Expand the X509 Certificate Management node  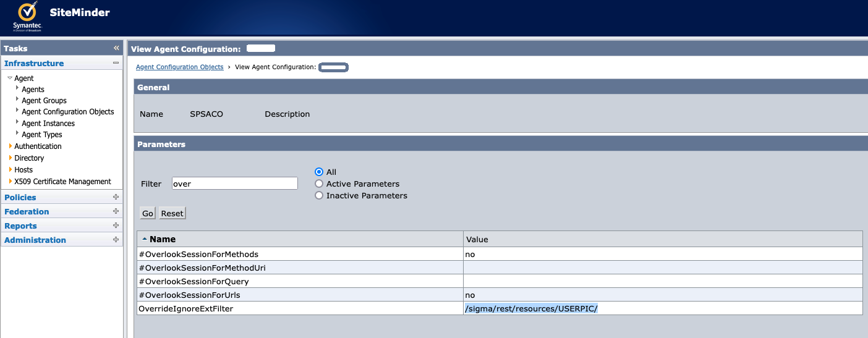(11, 181)
